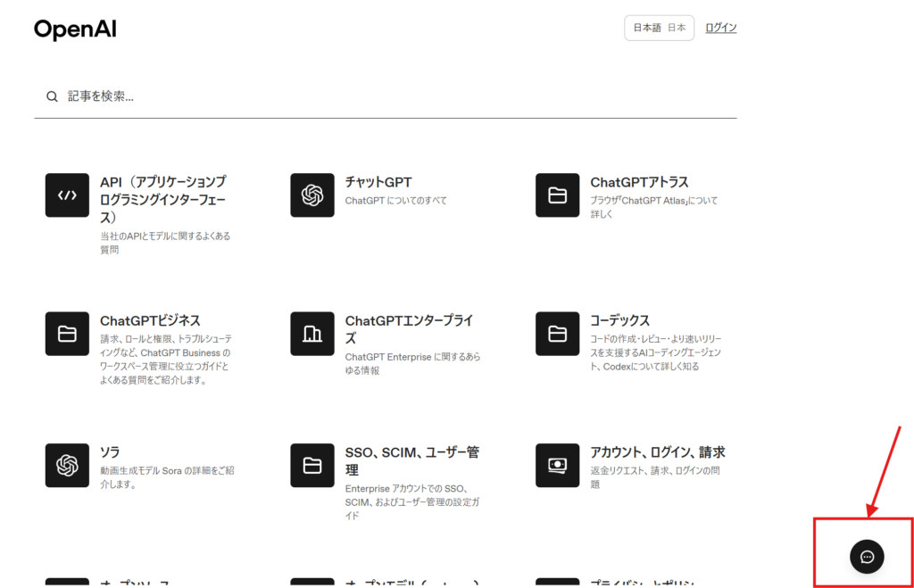Select the ChatGPTエンタープライズ building icon

312,334
